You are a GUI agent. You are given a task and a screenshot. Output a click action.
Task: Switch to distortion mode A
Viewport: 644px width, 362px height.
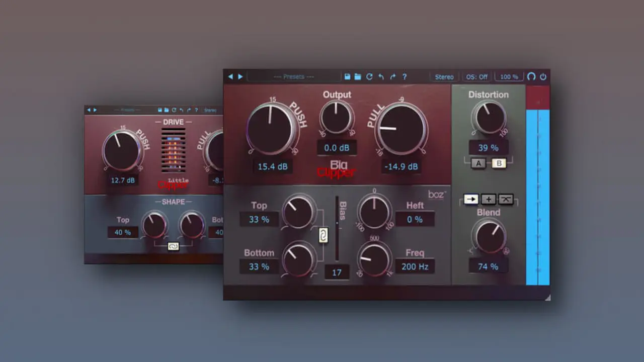point(478,163)
